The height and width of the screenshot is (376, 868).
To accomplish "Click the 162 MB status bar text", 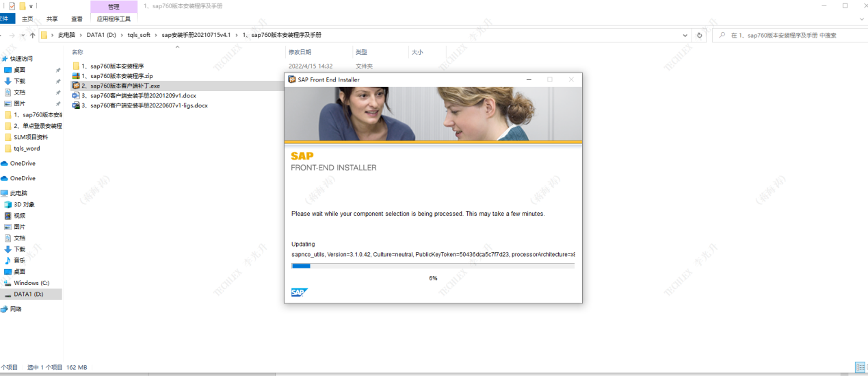I will click(77, 368).
